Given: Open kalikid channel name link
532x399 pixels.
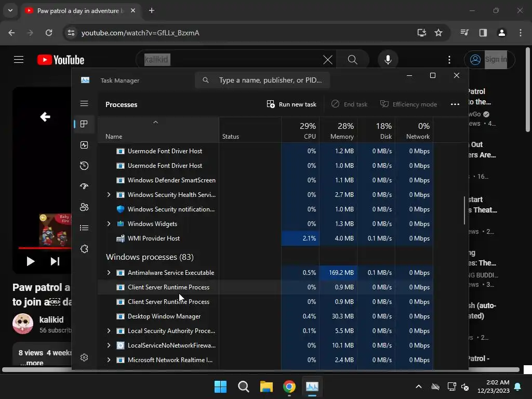Looking at the screenshot, I should coord(51,320).
